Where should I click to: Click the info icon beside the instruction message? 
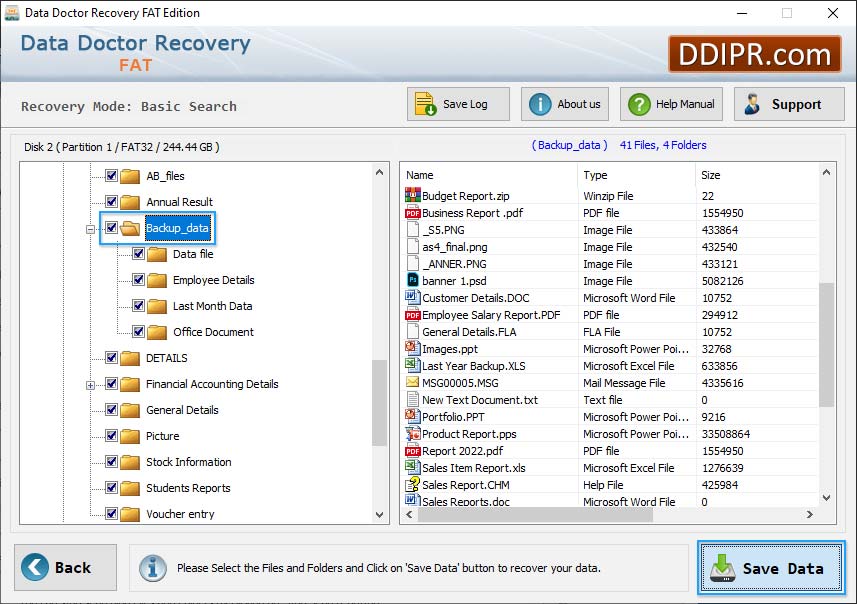pyautogui.click(x=152, y=568)
